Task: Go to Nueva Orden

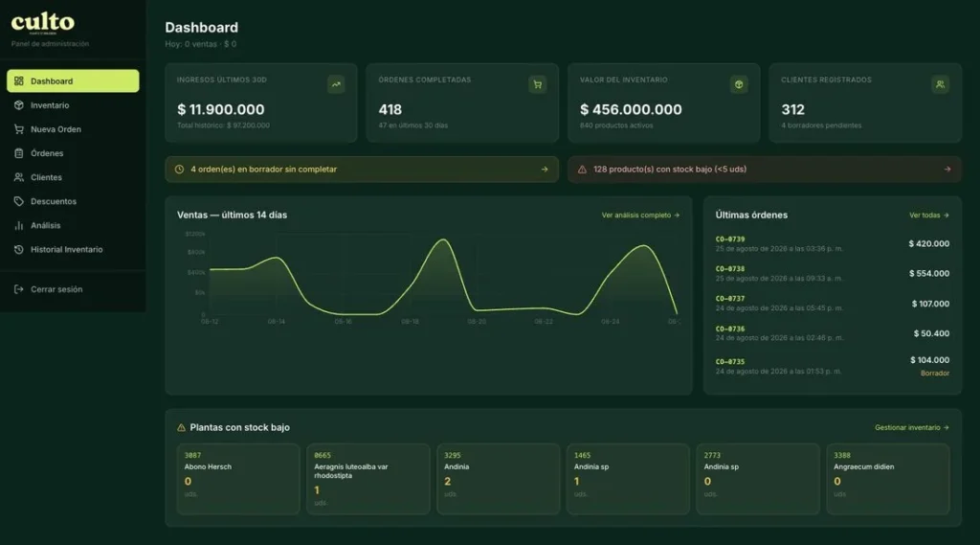Action: click(x=73, y=129)
